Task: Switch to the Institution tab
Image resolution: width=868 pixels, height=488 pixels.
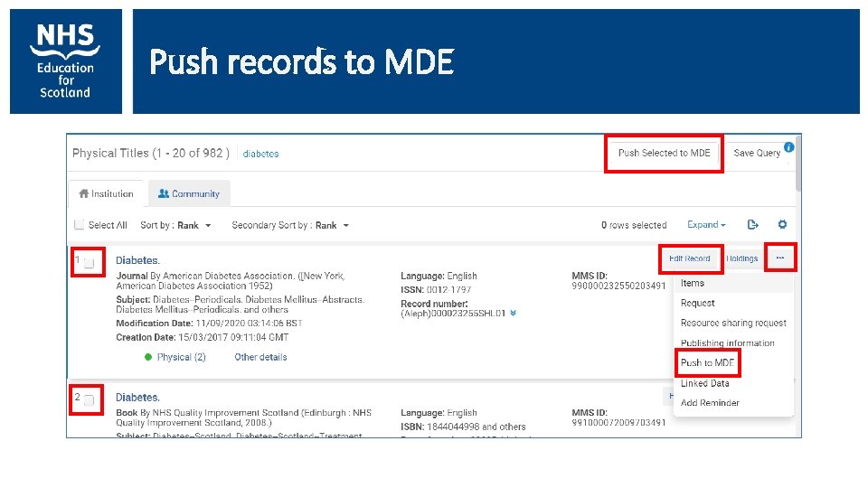Action: [106, 193]
